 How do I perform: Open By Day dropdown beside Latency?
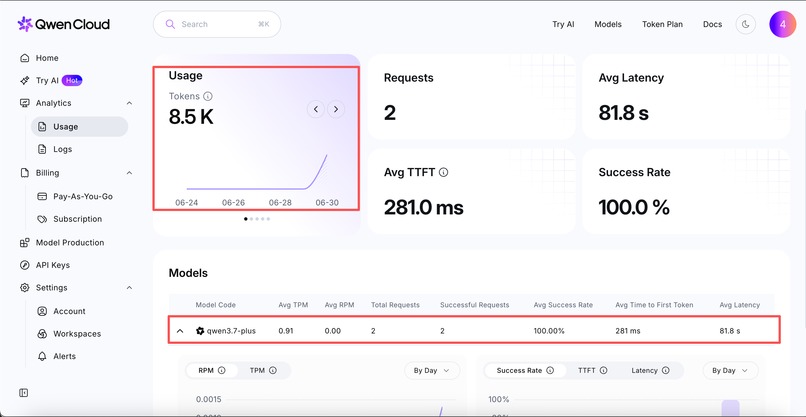click(x=730, y=370)
